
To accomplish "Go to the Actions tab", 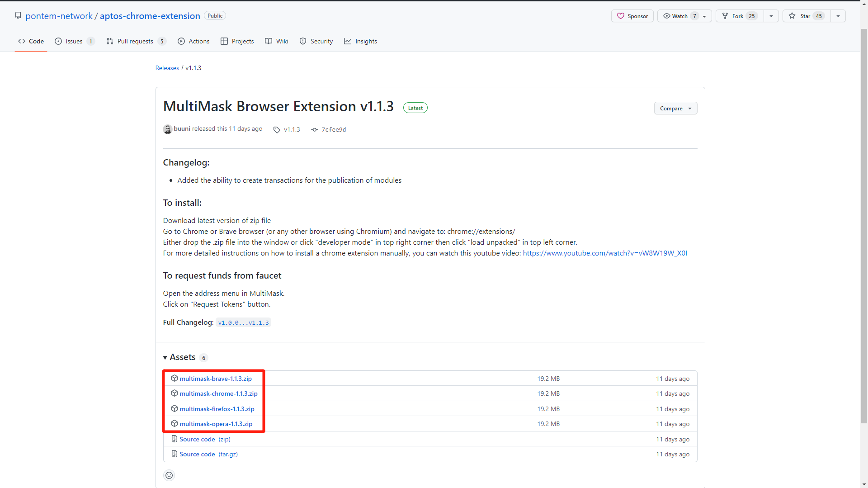I will click(x=193, y=41).
